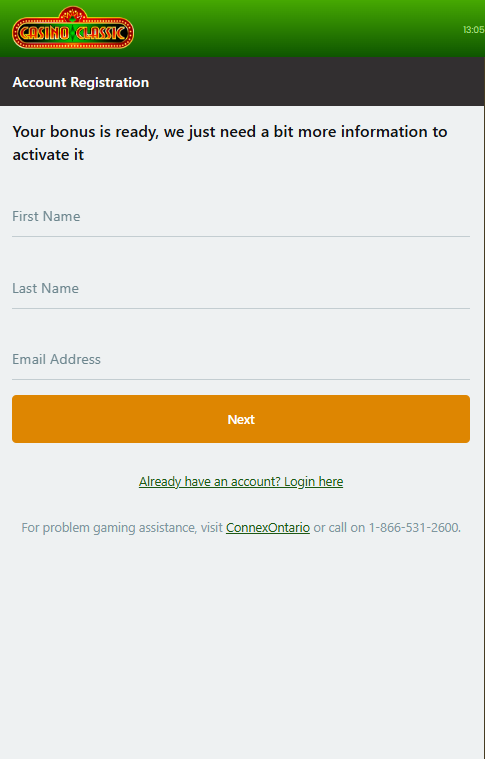Click the word 'CLASSIC' in the logo
485x759 pixels.
(x=103, y=33)
